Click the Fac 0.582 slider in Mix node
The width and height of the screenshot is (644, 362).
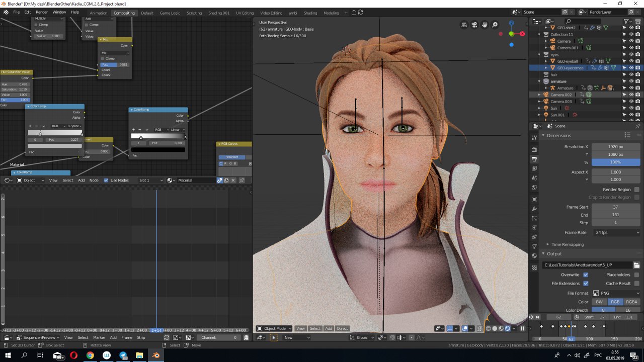pyautogui.click(x=115, y=64)
